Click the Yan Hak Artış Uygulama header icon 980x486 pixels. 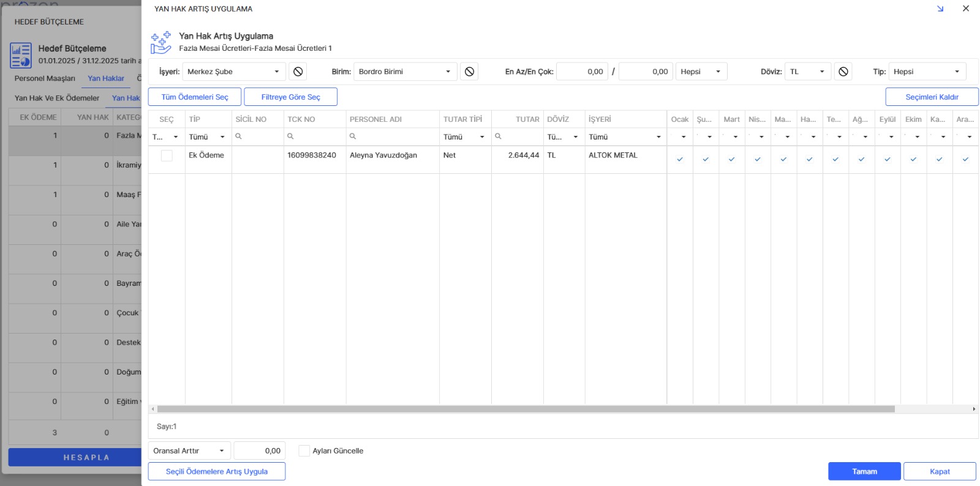click(x=161, y=42)
